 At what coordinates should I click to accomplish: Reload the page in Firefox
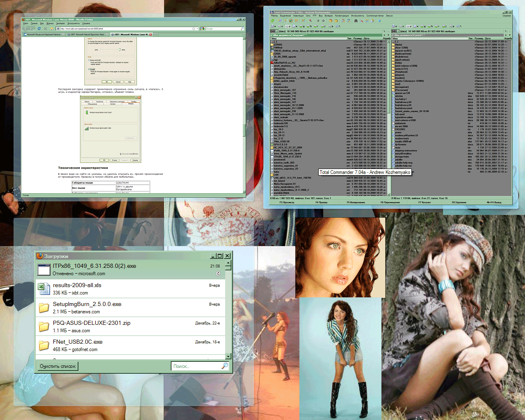[39, 29]
